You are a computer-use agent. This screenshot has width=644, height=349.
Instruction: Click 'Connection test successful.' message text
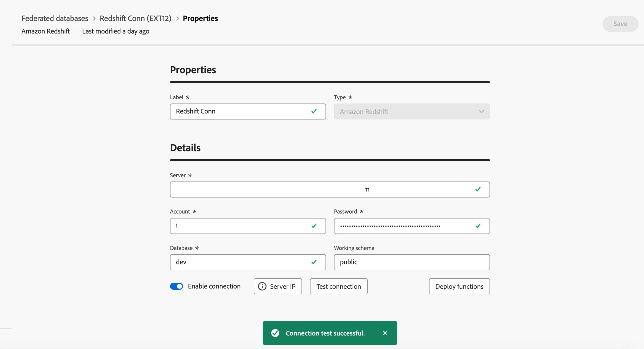[325, 333]
